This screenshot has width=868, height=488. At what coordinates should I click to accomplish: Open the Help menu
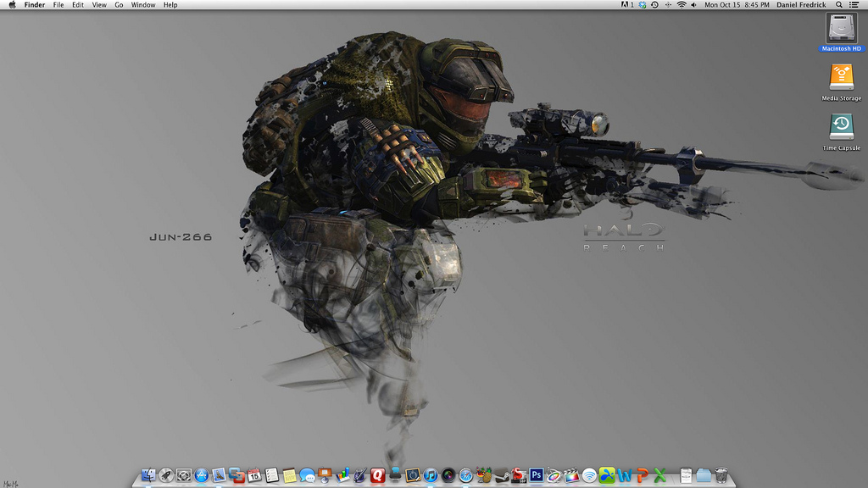click(x=170, y=4)
